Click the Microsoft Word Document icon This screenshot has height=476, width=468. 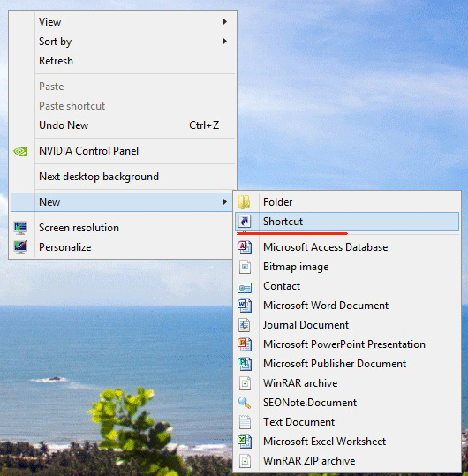click(245, 306)
